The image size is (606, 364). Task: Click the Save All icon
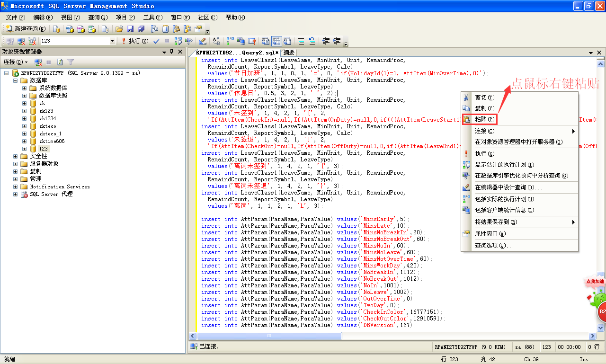point(141,29)
